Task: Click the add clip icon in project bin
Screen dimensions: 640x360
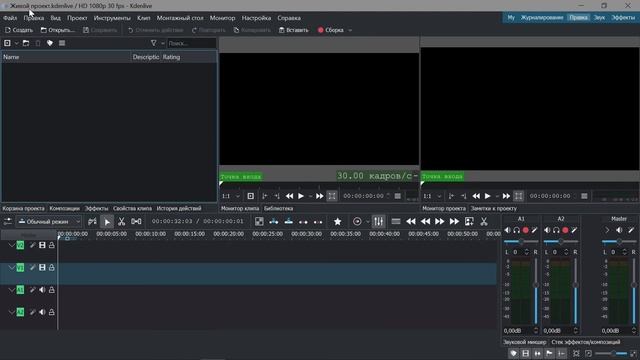Action: tap(7, 43)
